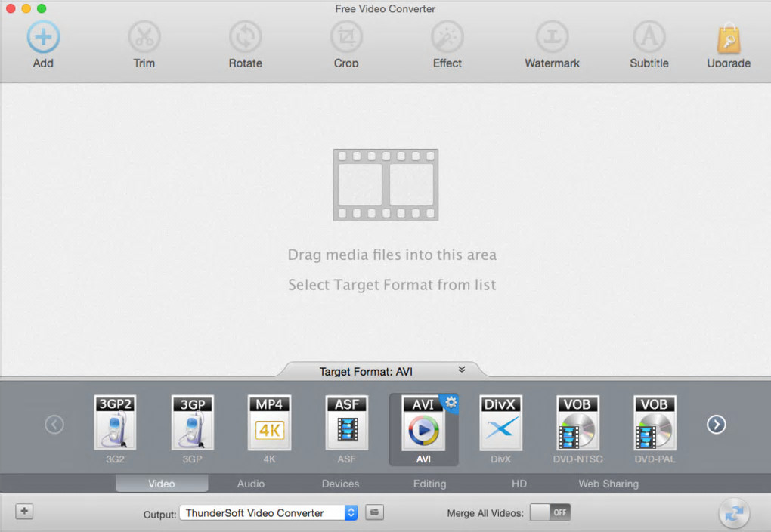Switch to the HD tab
The height and width of the screenshot is (532, 771).
coord(519,484)
